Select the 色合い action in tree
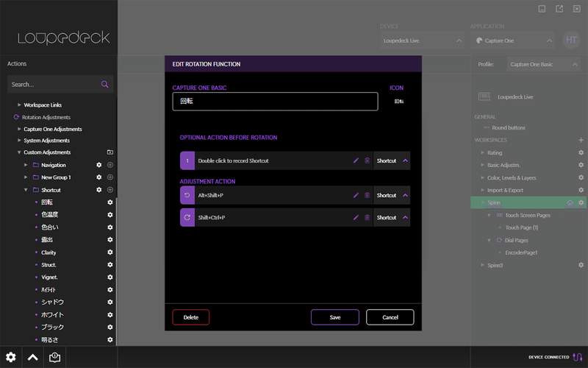 point(50,227)
